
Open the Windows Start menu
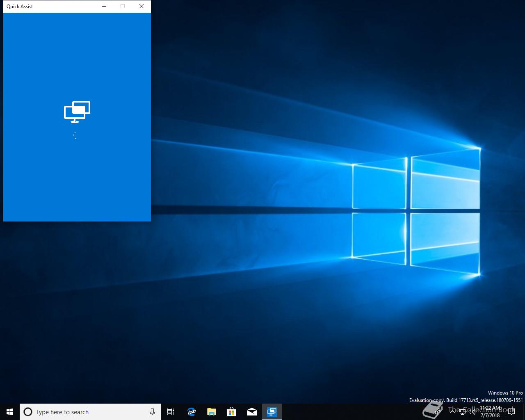pos(10,412)
